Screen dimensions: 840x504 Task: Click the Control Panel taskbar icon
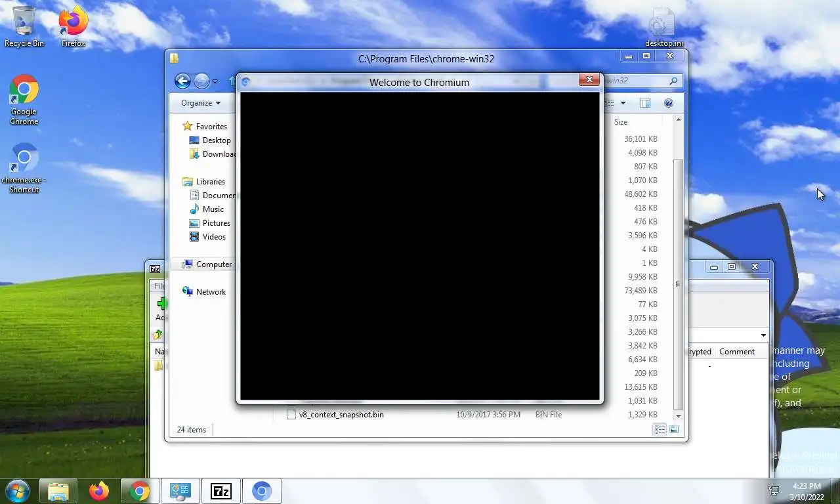tap(180, 491)
